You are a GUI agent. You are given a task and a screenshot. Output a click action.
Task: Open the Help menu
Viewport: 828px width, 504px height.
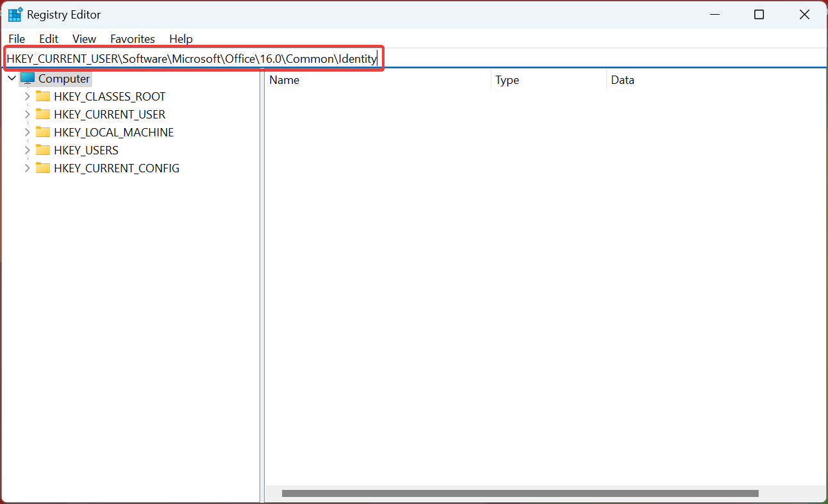181,39
